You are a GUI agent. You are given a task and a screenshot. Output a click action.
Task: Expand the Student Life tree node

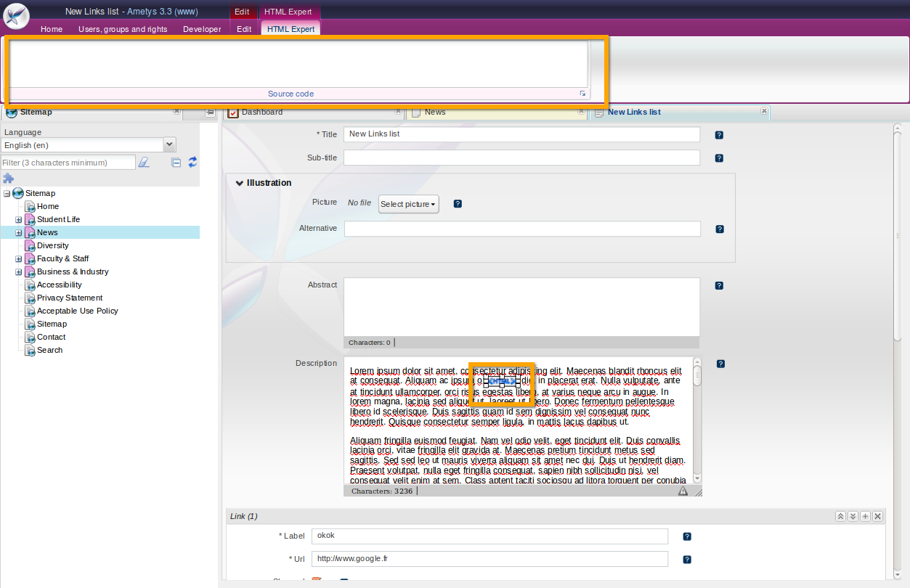pos(19,220)
